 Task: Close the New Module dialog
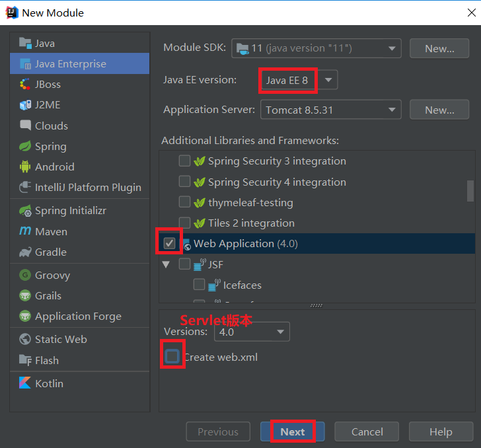pos(472,13)
